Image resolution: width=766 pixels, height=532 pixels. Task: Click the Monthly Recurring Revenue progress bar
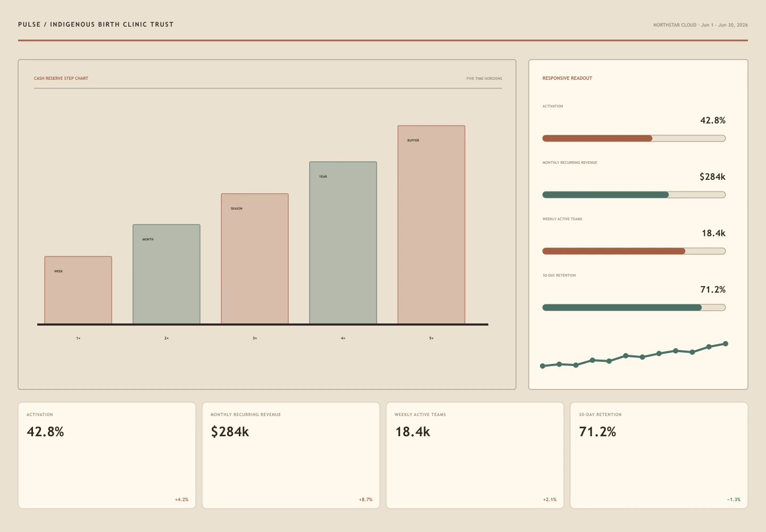click(634, 195)
